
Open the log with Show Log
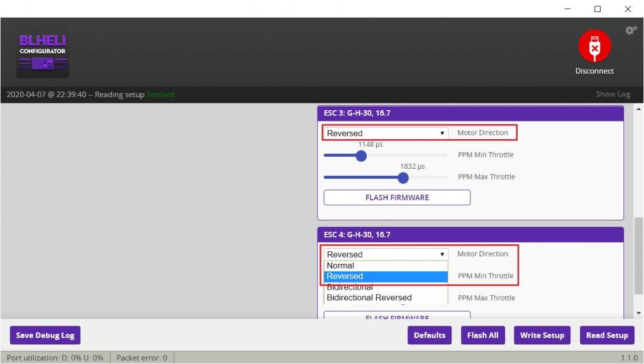click(613, 94)
